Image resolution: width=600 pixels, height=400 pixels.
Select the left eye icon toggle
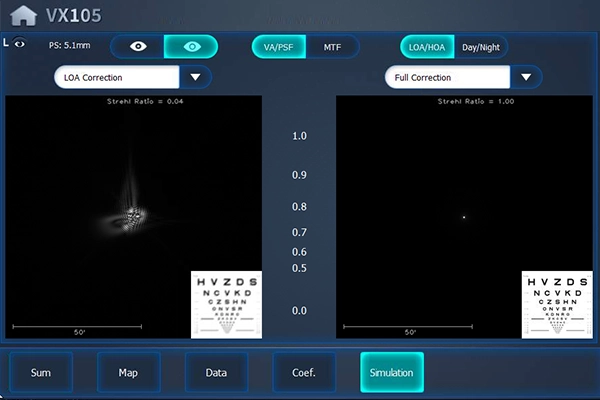(x=137, y=47)
